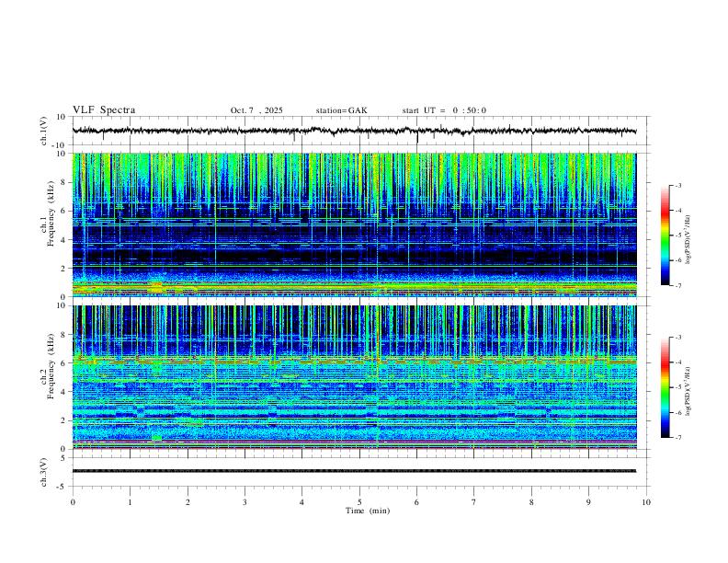Select the date text "Oct. 7 , 2025"
Image resolution: width=728 pixels, height=563 pixels.
click(256, 110)
